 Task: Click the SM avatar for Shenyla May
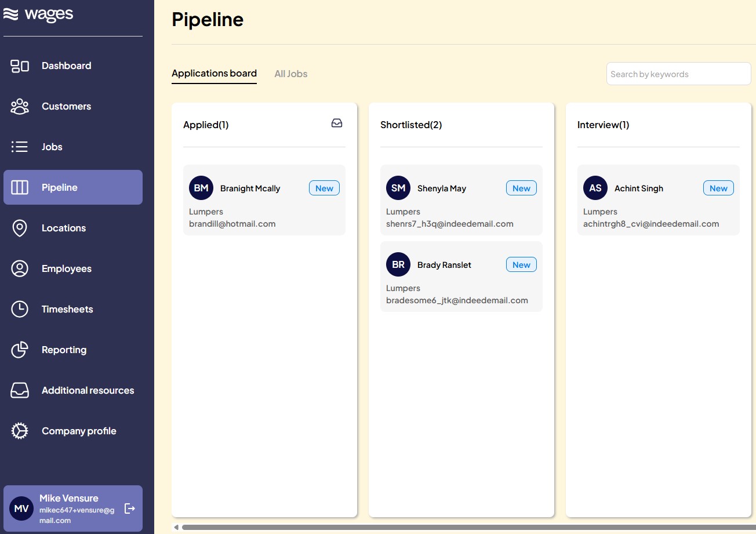point(398,188)
